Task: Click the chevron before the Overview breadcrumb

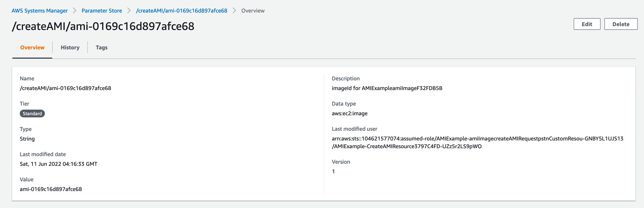Action: [234, 11]
